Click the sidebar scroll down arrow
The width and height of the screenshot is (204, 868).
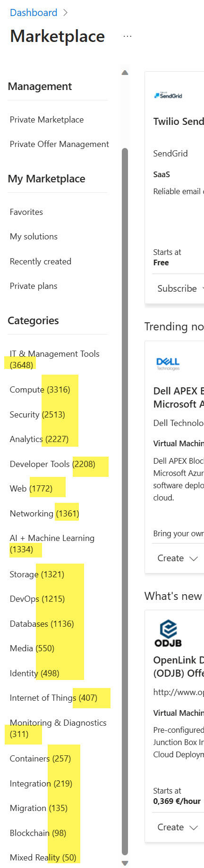[x=125, y=863]
